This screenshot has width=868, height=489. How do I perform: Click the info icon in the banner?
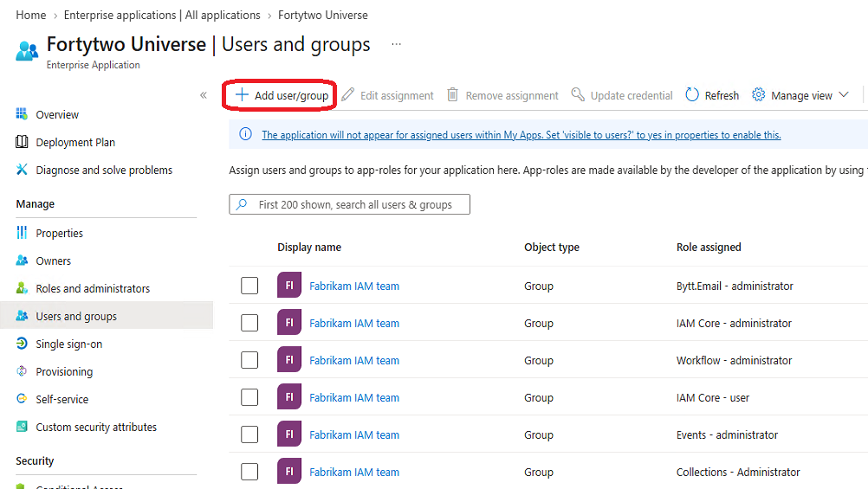[245, 134]
